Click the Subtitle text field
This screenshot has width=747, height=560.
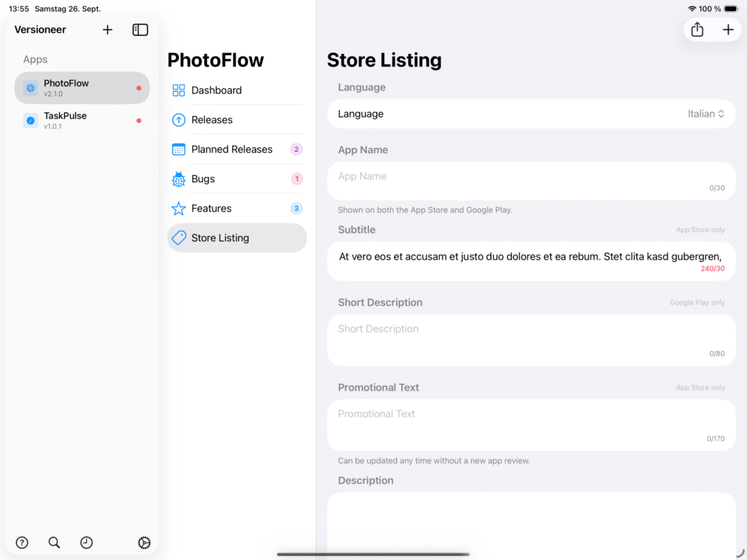pyautogui.click(x=531, y=262)
